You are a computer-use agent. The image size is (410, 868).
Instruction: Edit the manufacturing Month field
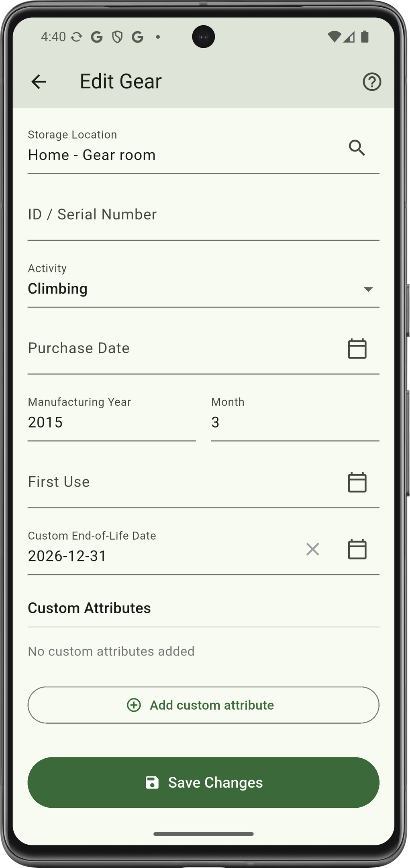(295, 422)
